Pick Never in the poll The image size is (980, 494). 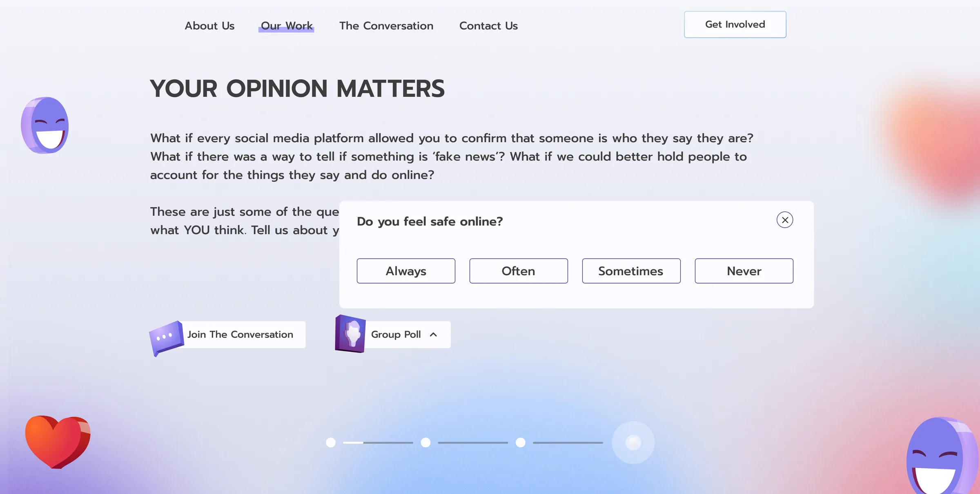pyautogui.click(x=744, y=271)
